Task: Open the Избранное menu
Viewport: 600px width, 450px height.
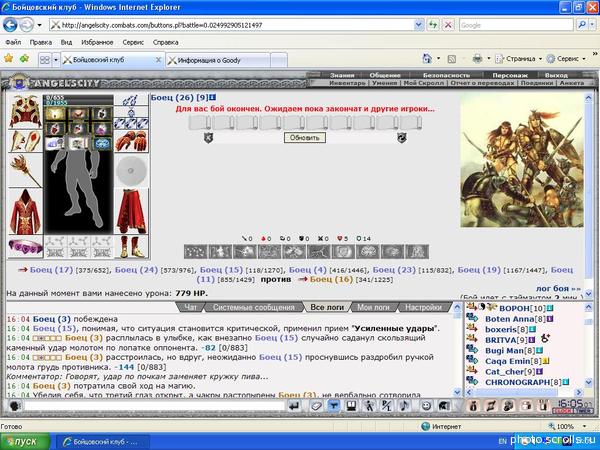Action: click(x=97, y=42)
